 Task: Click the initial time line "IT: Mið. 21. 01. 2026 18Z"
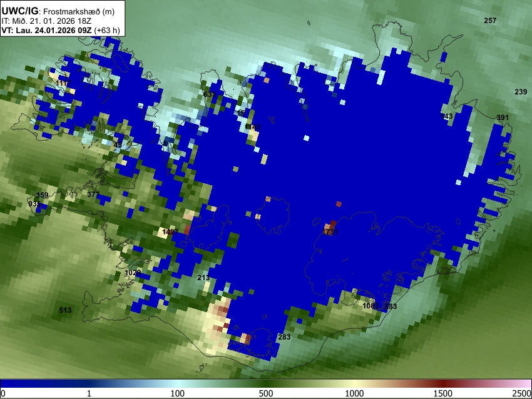(46, 21)
